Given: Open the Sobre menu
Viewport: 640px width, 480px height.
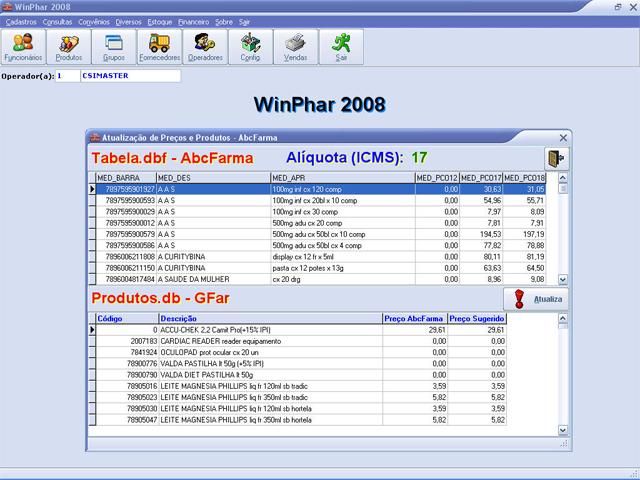Looking at the screenshot, I should (x=224, y=22).
